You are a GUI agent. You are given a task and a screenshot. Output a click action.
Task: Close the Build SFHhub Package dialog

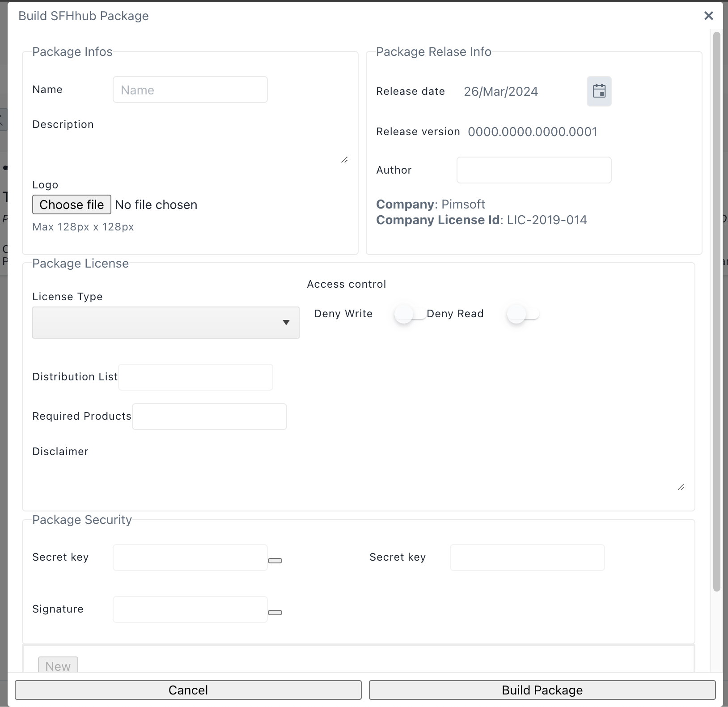click(x=708, y=16)
